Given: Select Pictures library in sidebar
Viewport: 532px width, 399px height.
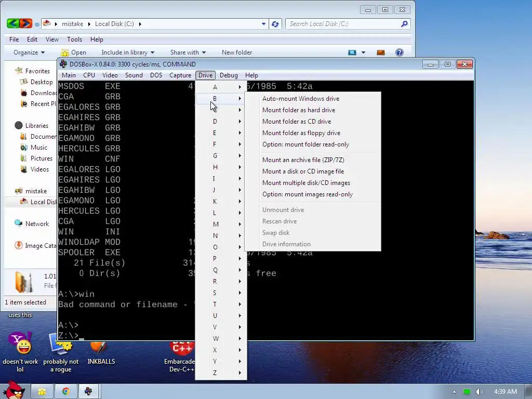Looking at the screenshot, I should click(x=42, y=158).
